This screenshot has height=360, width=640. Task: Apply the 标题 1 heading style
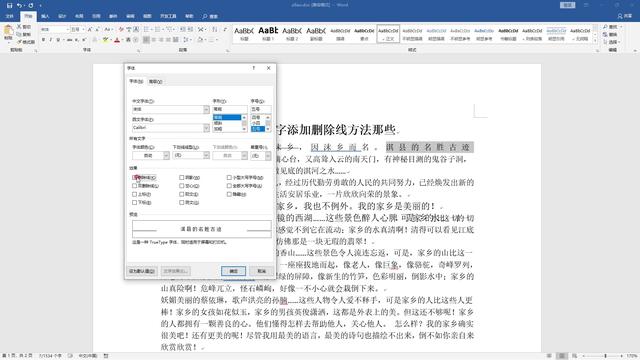(x=268, y=33)
